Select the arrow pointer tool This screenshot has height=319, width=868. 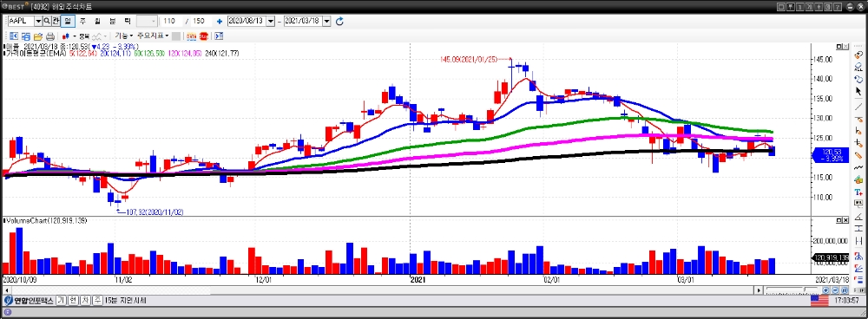click(858, 91)
